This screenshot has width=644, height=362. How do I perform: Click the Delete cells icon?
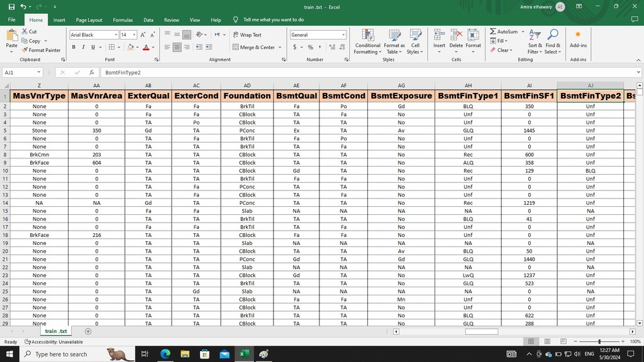coord(456,36)
